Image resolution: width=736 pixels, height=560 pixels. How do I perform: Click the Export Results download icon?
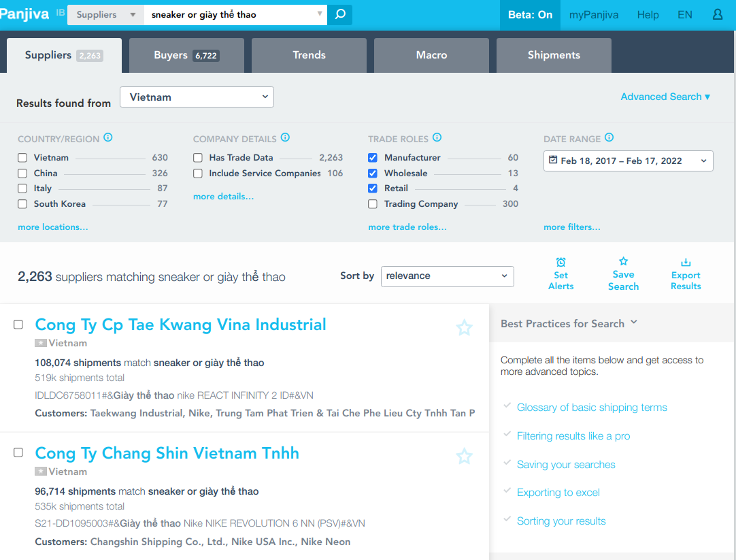tap(686, 263)
